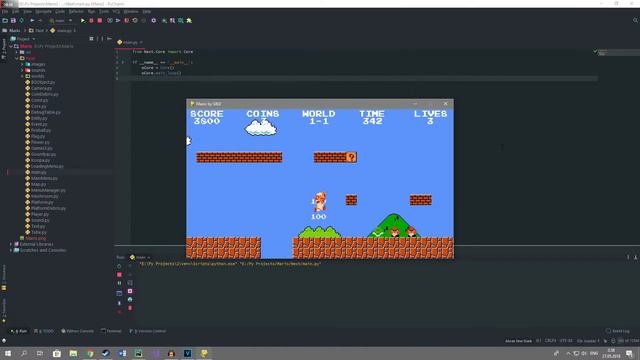640x360 pixels.
Task: Open the Event Log button
Action: coord(618,331)
